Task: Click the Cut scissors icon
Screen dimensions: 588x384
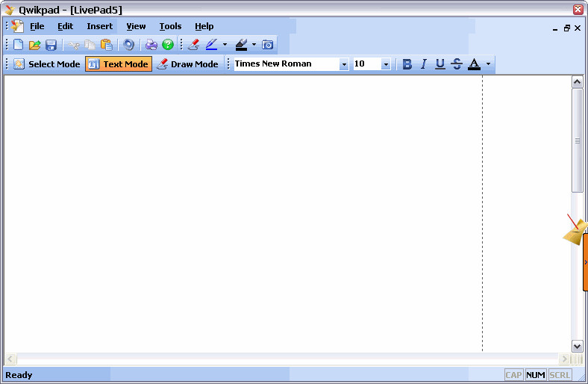Action: [74, 46]
